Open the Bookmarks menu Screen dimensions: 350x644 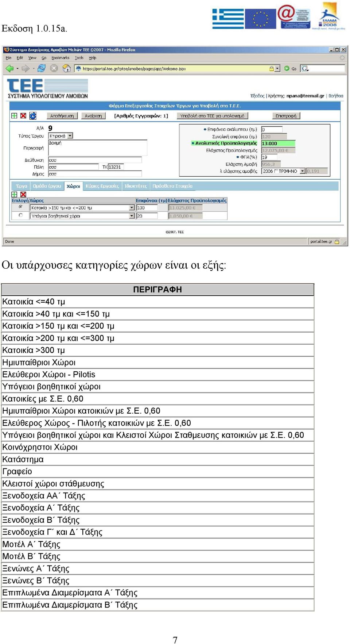click(60, 58)
